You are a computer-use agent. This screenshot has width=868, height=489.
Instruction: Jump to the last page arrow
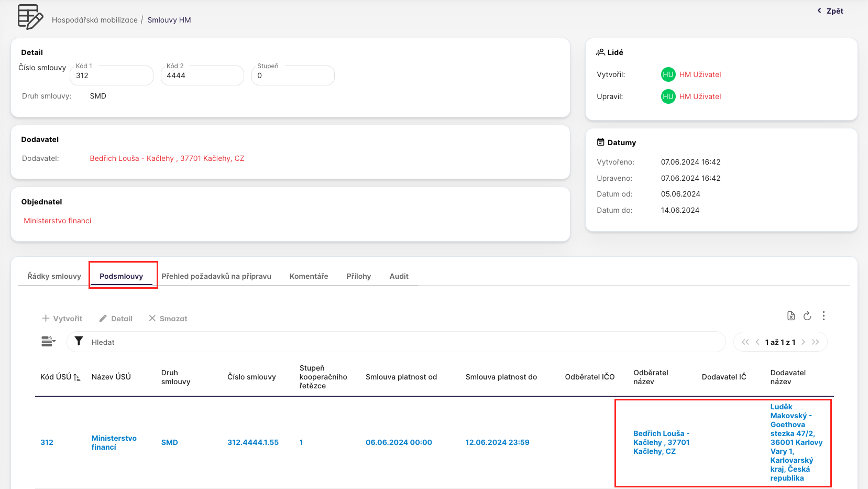coord(816,342)
